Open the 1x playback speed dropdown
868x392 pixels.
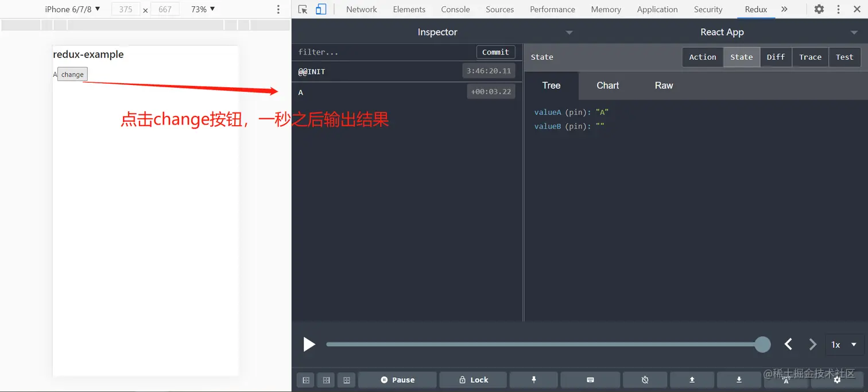tap(844, 344)
